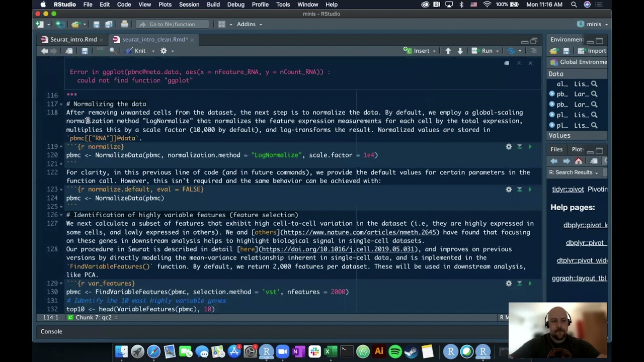The width and height of the screenshot is (644, 362).
Task: Open ggraph::layout_tbl help link
Action: pyautogui.click(x=579, y=278)
